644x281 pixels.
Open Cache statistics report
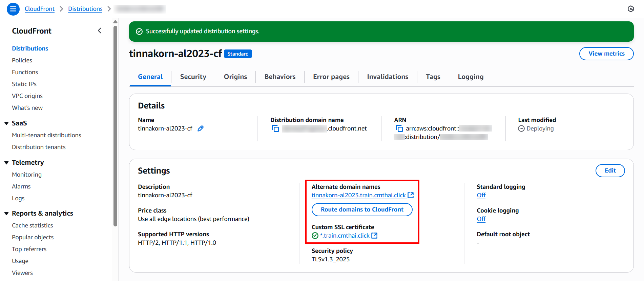[x=33, y=225]
